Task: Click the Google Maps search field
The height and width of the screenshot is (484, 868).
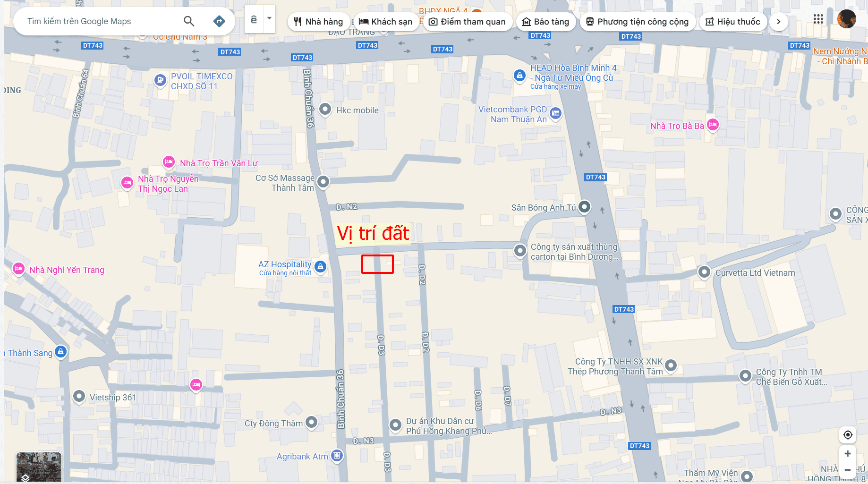Action: click(99, 21)
